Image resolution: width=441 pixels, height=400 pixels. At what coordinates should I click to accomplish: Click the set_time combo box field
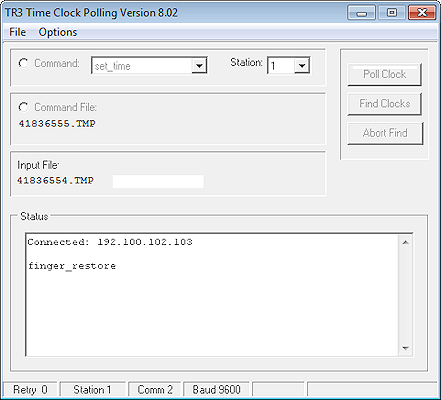pos(149,65)
